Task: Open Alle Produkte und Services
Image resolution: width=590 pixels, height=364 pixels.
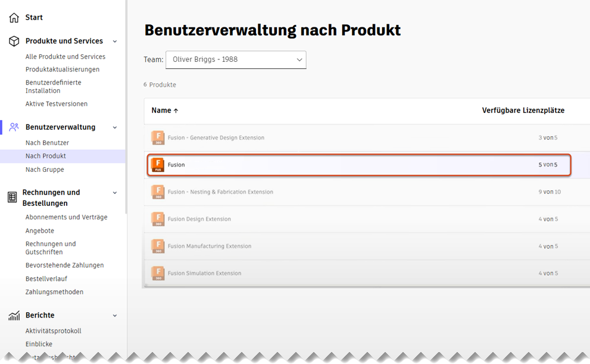Action: click(x=65, y=57)
